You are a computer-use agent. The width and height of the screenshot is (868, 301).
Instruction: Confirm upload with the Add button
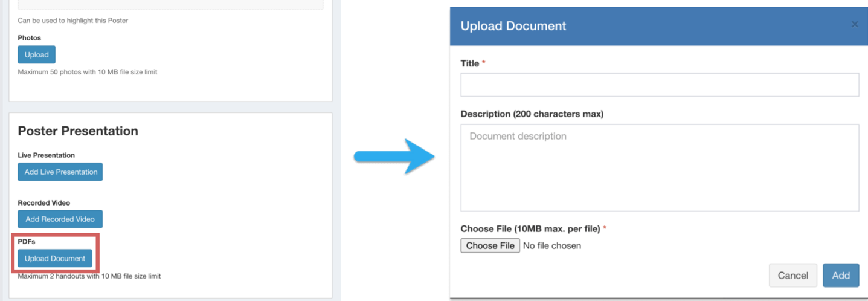pyautogui.click(x=840, y=275)
